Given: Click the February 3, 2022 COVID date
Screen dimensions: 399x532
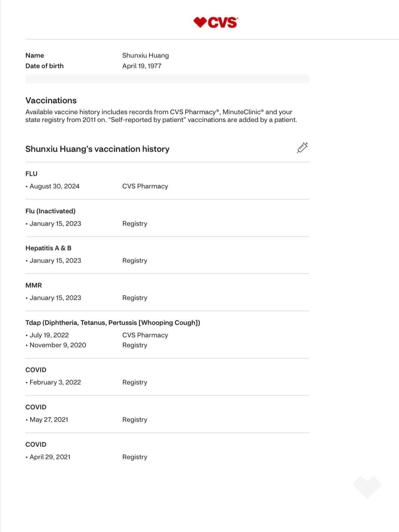Looking at the screenshot, I should tap(55, 382).
